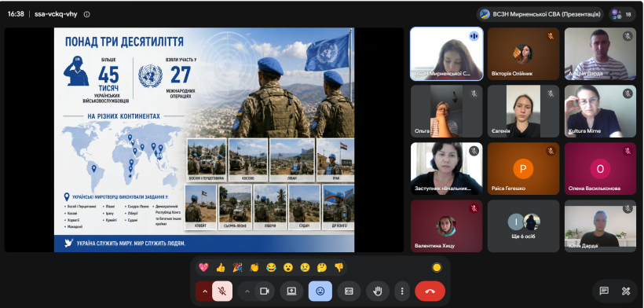Expand audio settings arrow beside microphone
This screenshot has width=644, height=308.
point(204,291)
